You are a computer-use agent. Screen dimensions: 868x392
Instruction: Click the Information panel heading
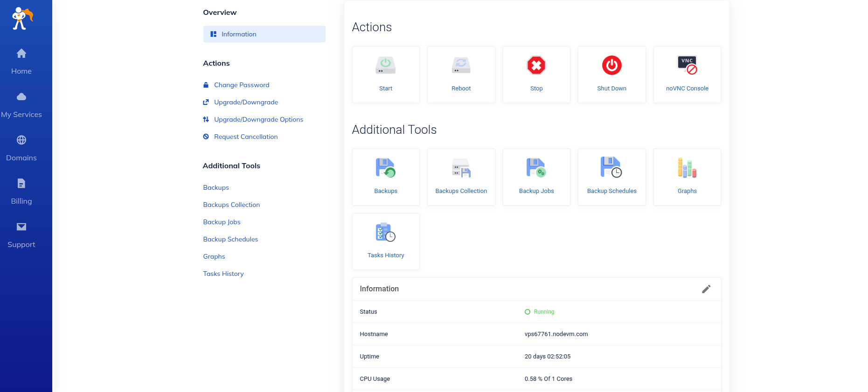coord(379,289)
